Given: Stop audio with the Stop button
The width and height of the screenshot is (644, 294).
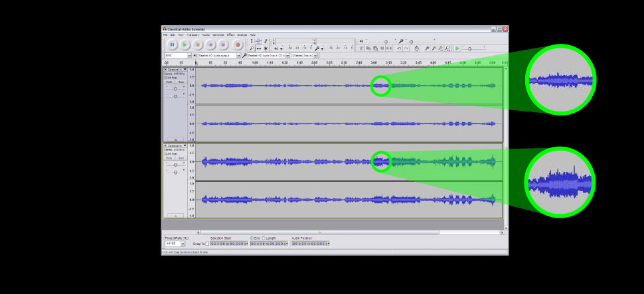Looking at the screenshot, I should coord(198,44).
